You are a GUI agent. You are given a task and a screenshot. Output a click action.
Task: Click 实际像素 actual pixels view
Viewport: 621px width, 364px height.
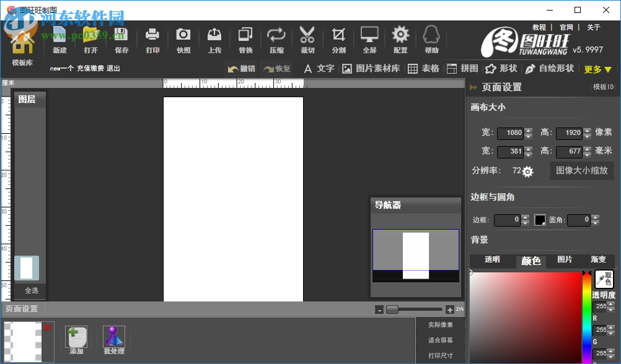pos(441,325)
